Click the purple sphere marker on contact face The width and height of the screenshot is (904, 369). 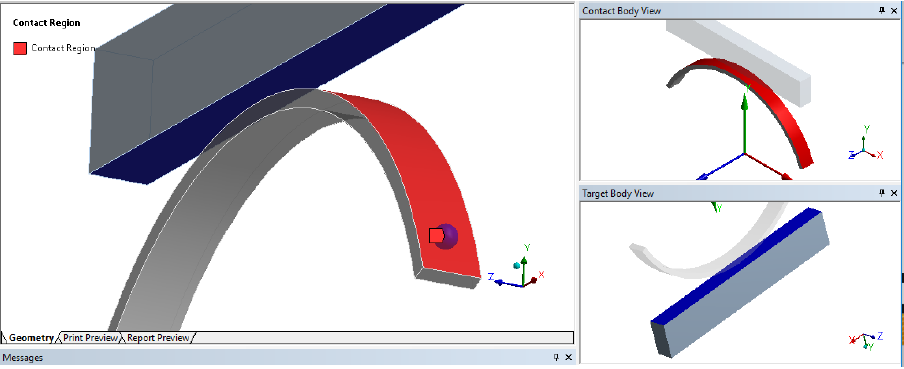(447, 236)
